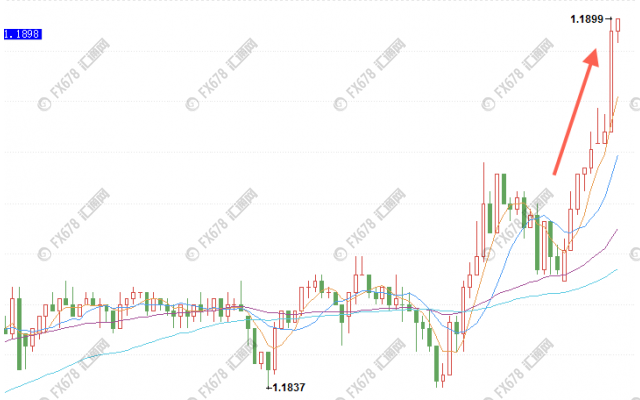Viewport: 640px width, 400px height.
Task: Click the dark blue moving average line's right end
Action: (x=619, y=155)
